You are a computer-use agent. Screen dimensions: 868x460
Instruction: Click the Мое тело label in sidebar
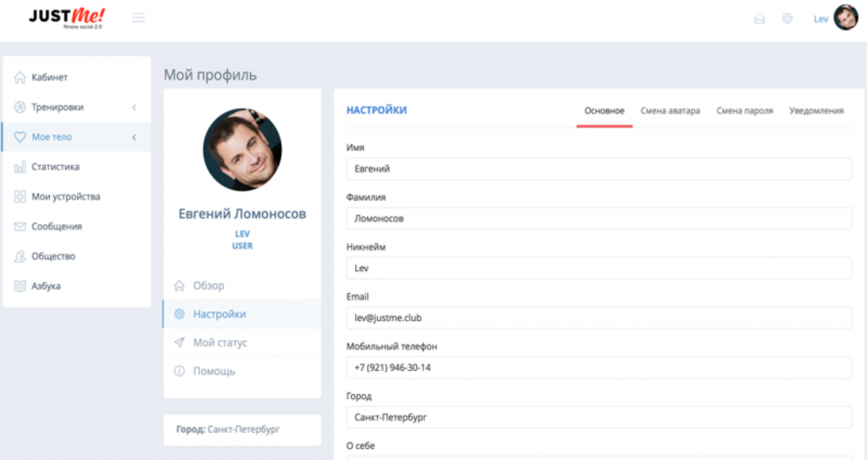[52, 136]
